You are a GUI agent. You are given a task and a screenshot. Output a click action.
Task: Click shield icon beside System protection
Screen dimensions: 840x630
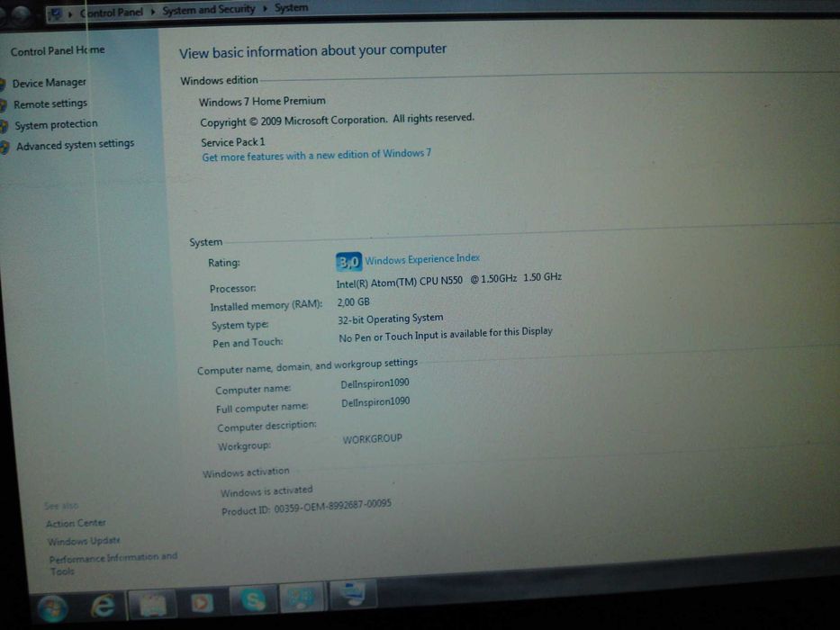pyautogui.click(x=5, y=126)
